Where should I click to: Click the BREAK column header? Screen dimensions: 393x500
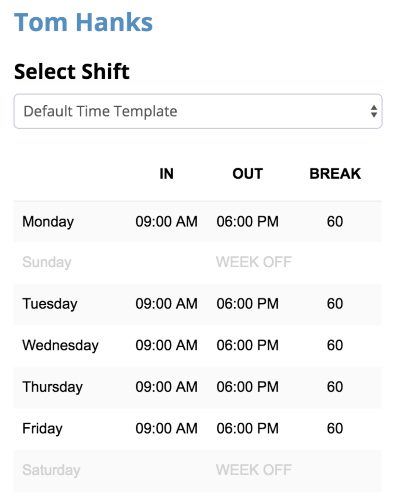[335, 174]
